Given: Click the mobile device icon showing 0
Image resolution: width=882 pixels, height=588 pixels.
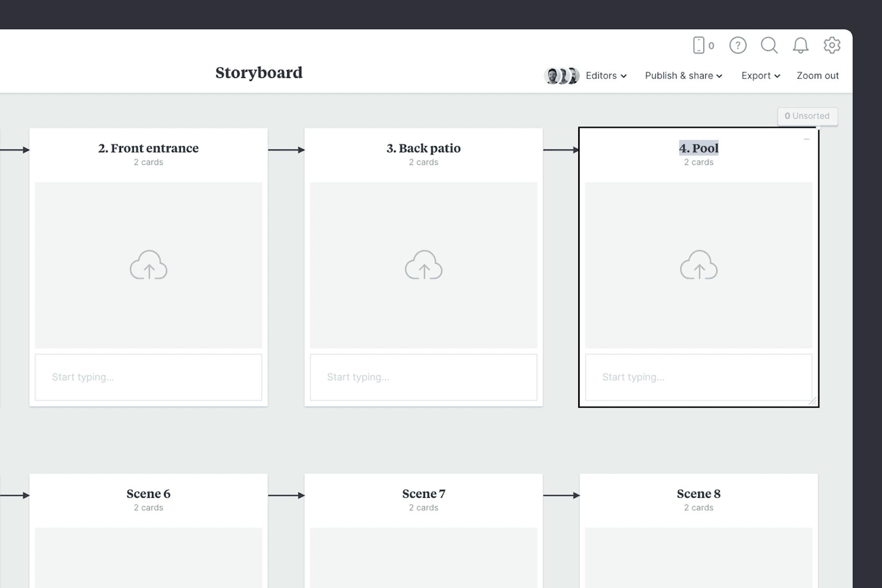Looking at the screenshot, I should (x=701, y=45).
